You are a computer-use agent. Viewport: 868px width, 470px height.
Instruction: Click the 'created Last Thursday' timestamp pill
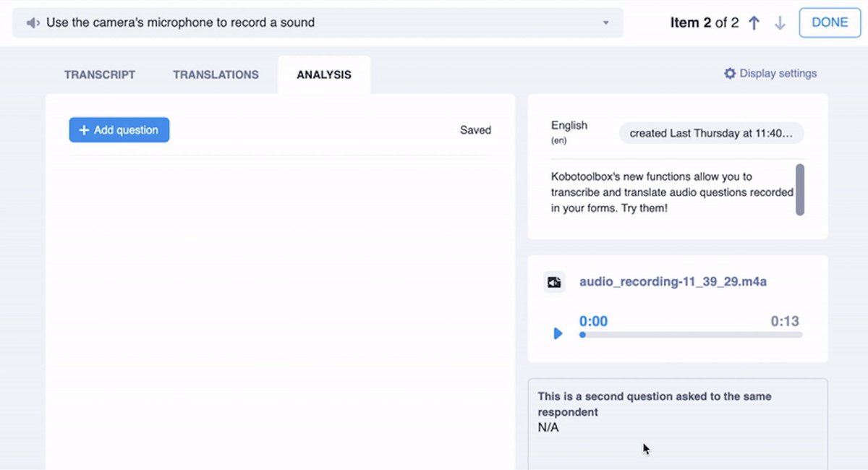(710, 133)
